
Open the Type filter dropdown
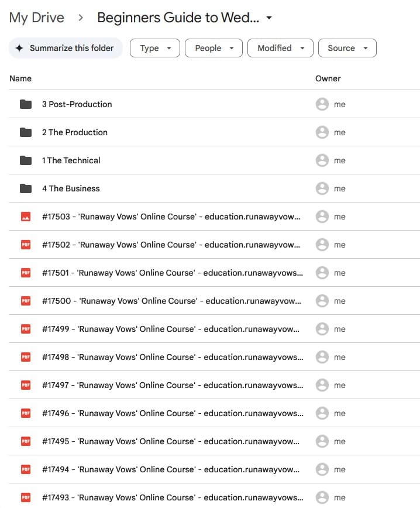coord(154,48)
